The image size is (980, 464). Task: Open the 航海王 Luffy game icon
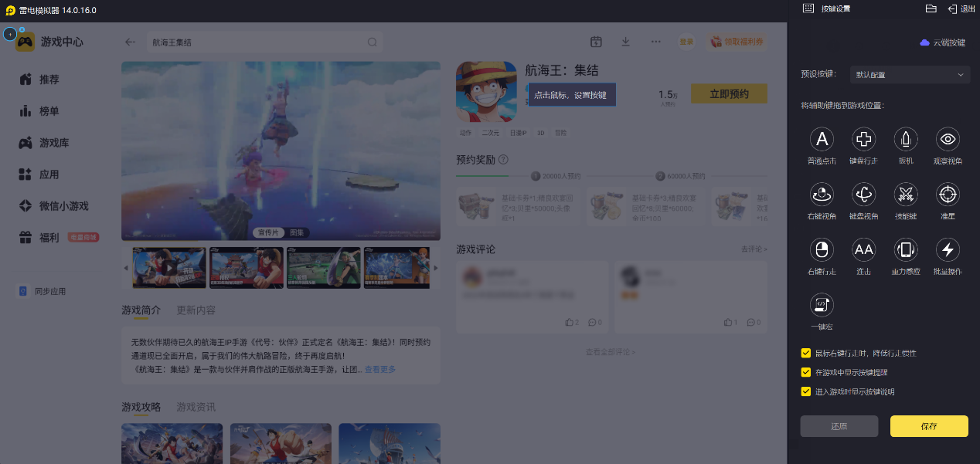[x=486, y=91]
